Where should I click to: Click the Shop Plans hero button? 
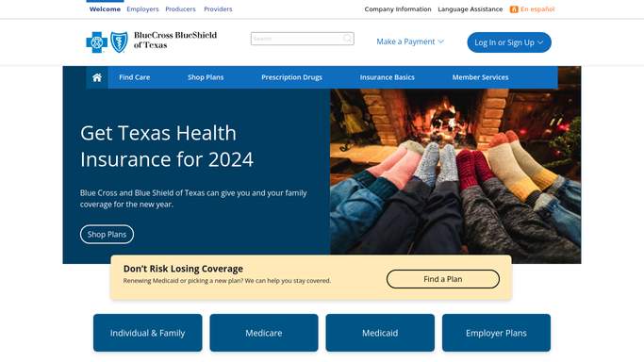(107, 235)
